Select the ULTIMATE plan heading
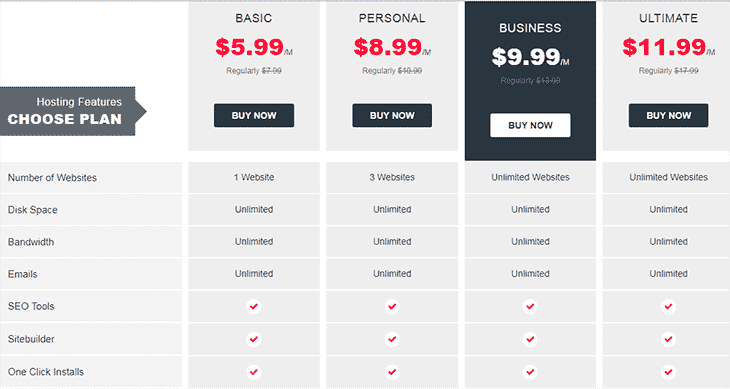The image size is (730, 389). click(x=669, y=18)
